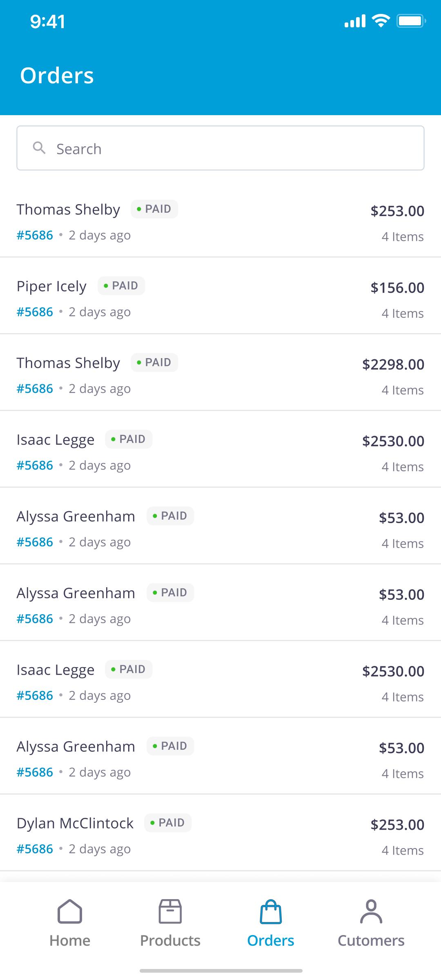Switch to the Products tab label
Screen dimensions: 441x980
pyautogui.click(x=170, y=940)
